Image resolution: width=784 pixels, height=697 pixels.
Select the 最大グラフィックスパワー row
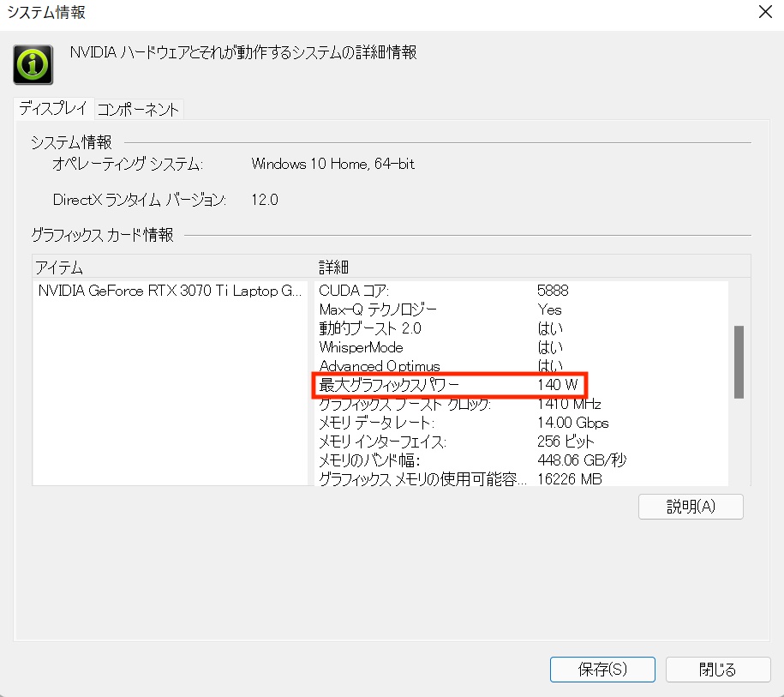tap(521, 385)
